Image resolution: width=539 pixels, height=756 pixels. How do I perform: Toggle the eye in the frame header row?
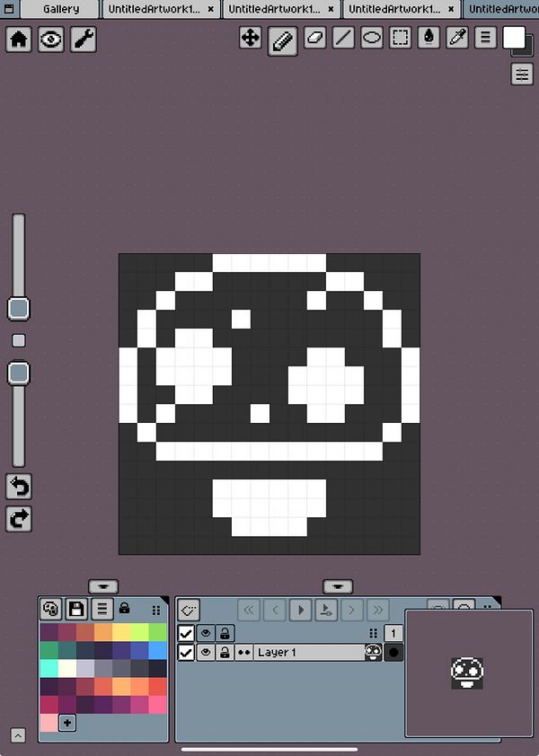206,633
